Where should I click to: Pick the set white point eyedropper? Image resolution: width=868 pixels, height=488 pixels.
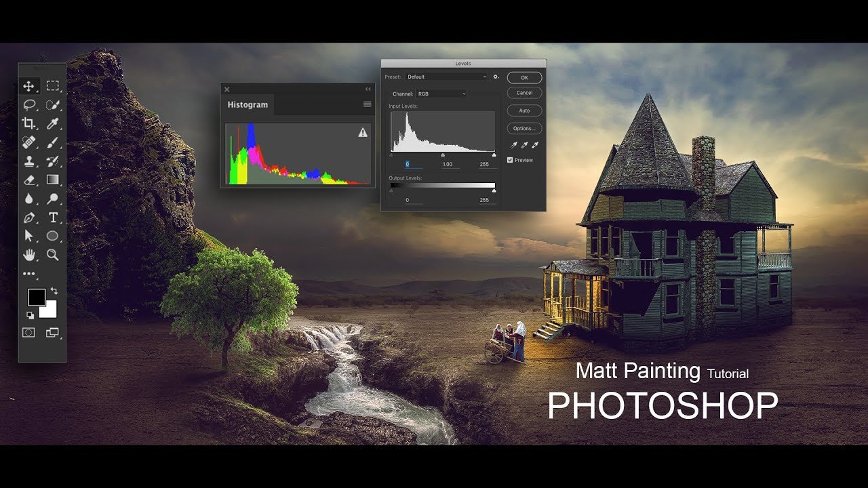click(x=535, y=144)
